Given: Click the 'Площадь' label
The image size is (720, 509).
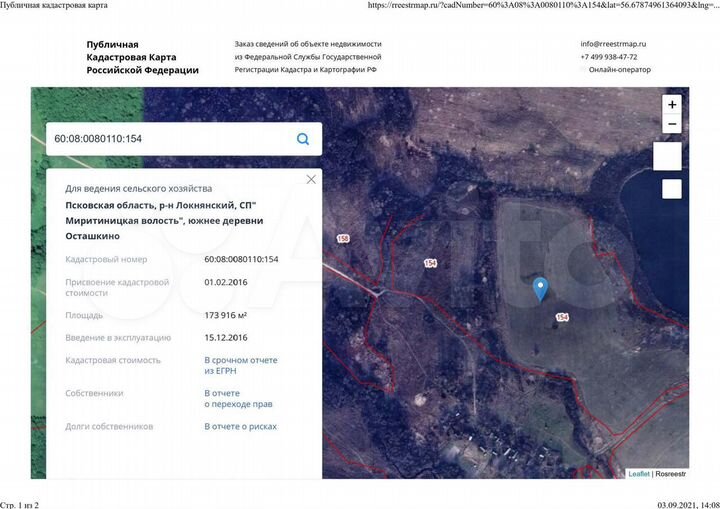Looking at the screenshot, I should (x=84, y=315).
